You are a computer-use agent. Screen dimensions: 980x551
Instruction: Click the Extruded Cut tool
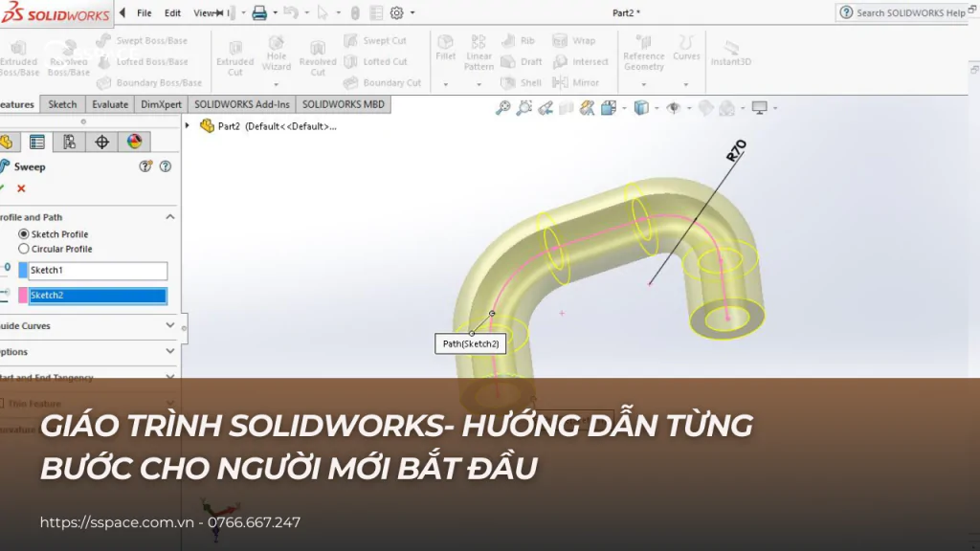click(235, 58)
